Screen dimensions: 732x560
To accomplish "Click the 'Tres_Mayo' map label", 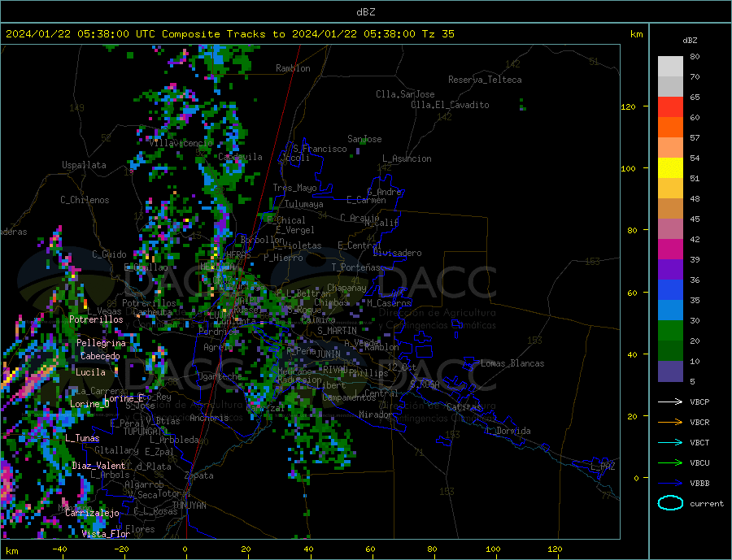I will 294,188.
